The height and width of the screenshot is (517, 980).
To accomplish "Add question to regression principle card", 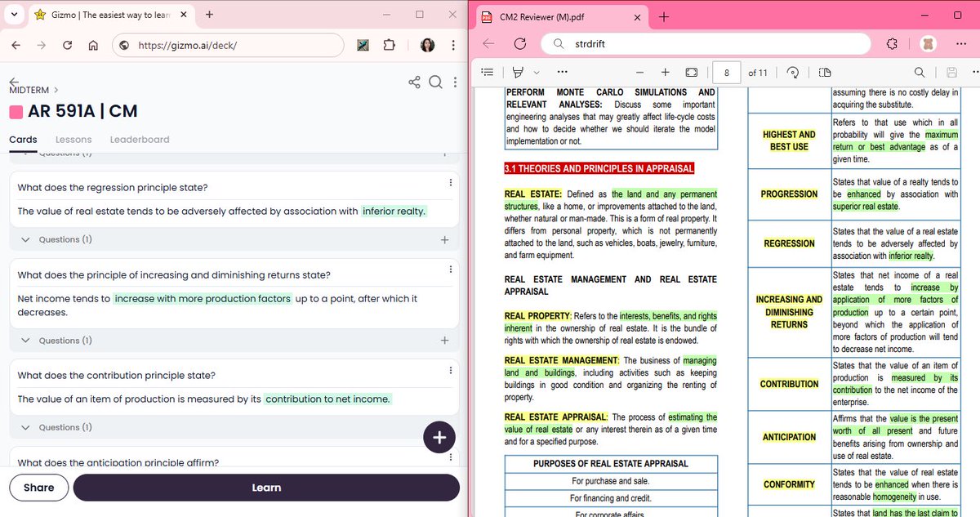I will [x=444, y=240].
